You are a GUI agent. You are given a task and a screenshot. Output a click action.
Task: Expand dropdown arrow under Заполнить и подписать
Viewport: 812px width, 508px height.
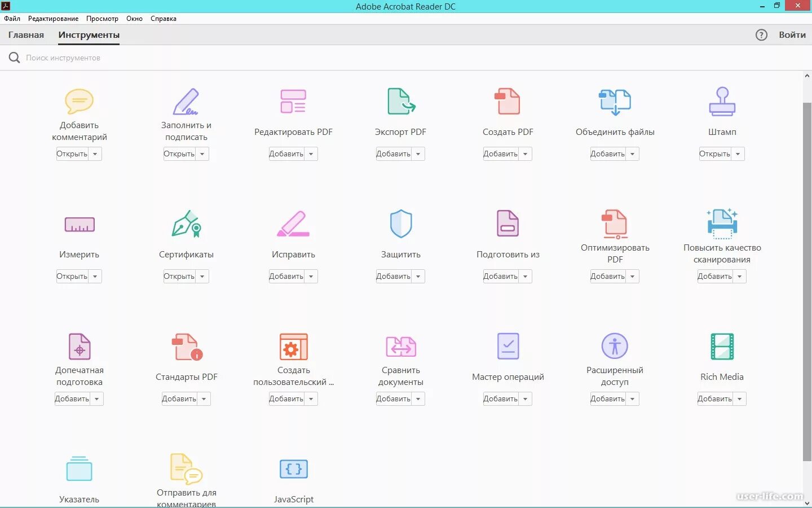[202, 154]
